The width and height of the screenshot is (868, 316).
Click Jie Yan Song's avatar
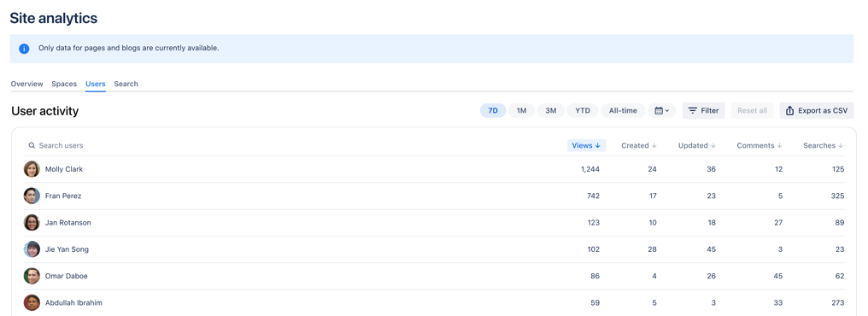[x=32, y=249]
